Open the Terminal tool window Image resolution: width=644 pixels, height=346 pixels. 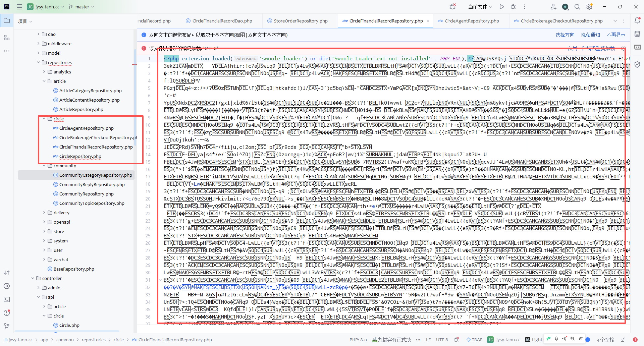click(x=7, y=299)
